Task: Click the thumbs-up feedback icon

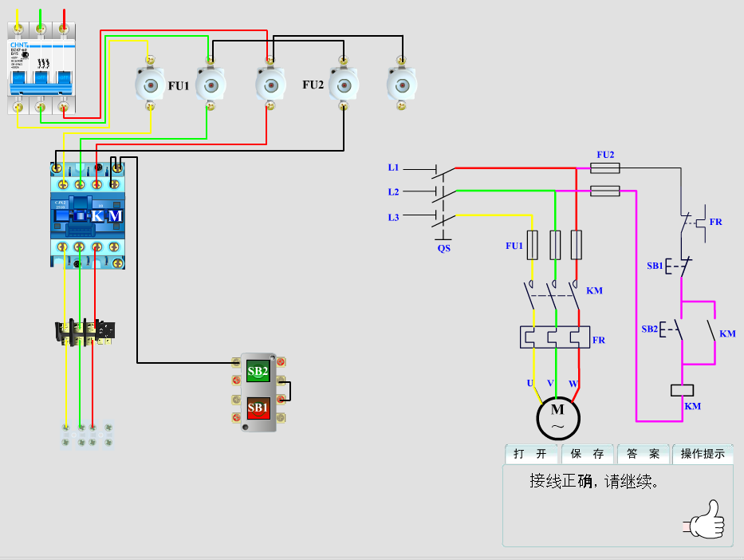Action: coord(705,520)
